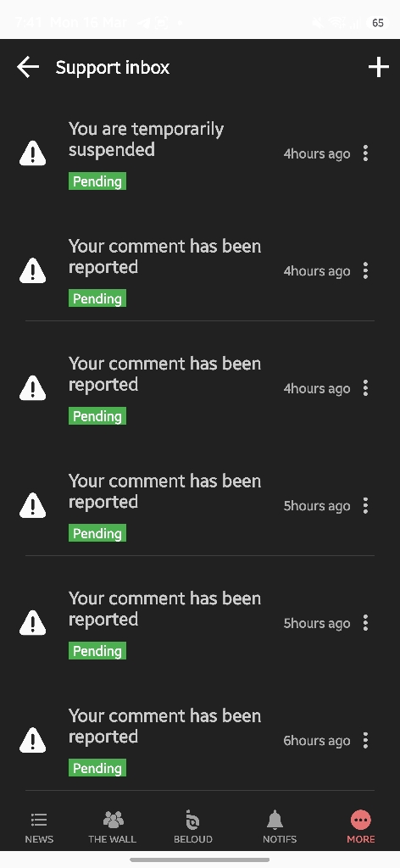
Task: Tap the back arrow next to Support inbox
Action: (28, 68)
